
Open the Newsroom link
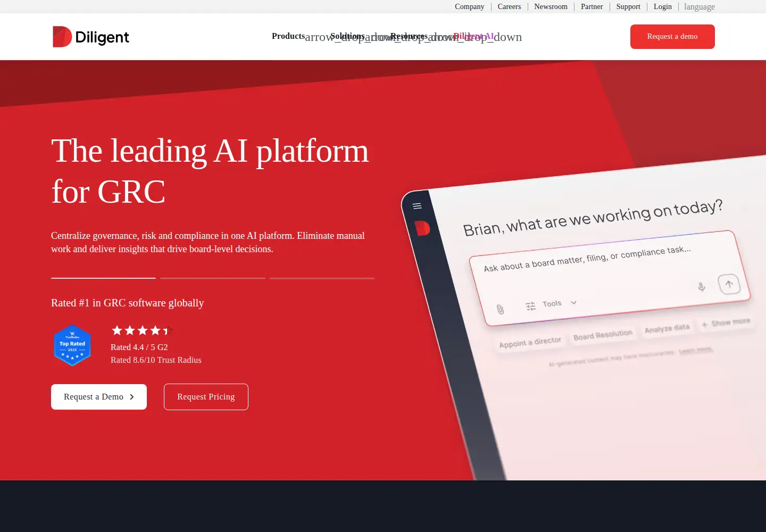pyautogui.click(x=551, y=6)
